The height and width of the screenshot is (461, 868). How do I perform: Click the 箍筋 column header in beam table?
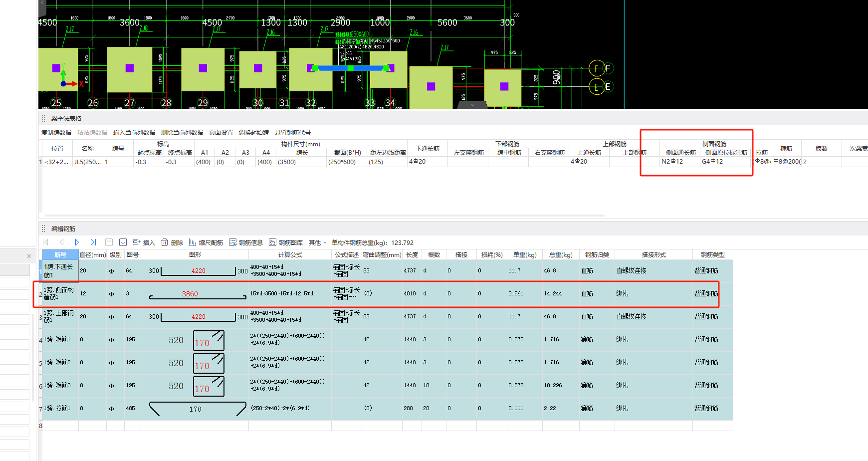(786, 149)
